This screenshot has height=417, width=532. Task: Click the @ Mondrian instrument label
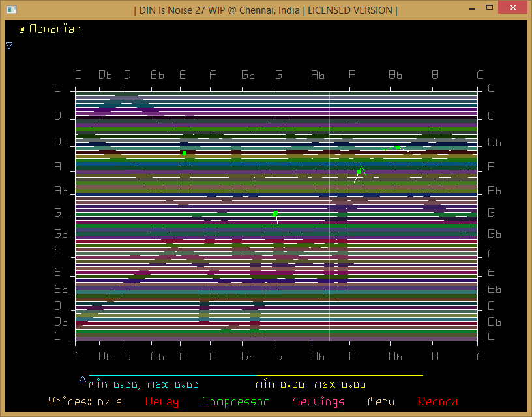click(50, 29)
